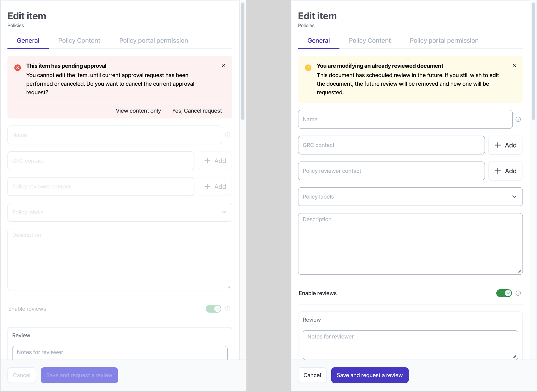
Task: Open the Policy labels dropdown in left panel
Action: pyautogui.click(x=120, y=212)
